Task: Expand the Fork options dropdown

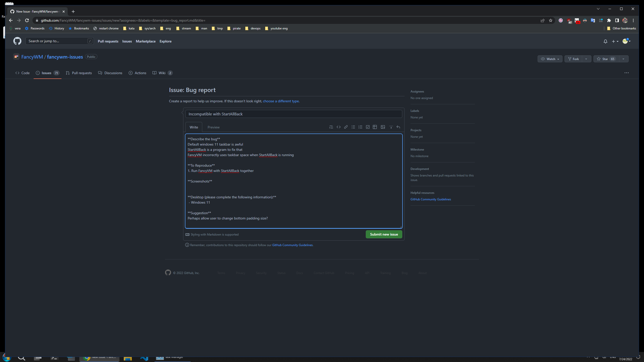Action: click(587, 59)
